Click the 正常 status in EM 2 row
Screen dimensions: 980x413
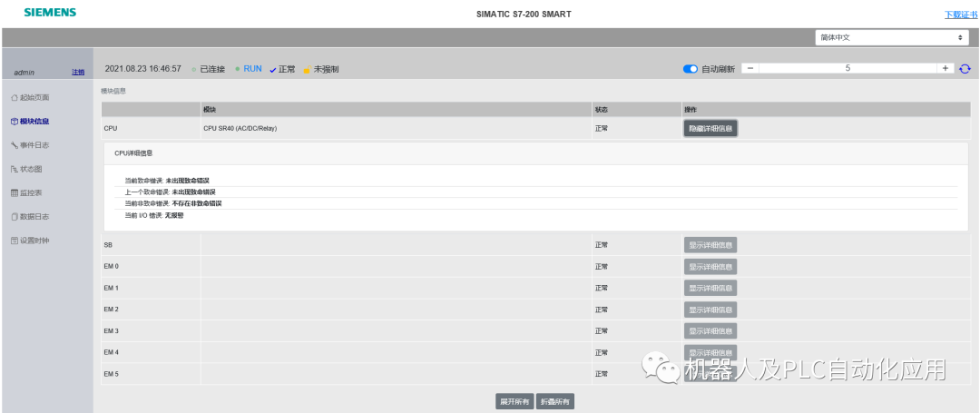[602, 310]
